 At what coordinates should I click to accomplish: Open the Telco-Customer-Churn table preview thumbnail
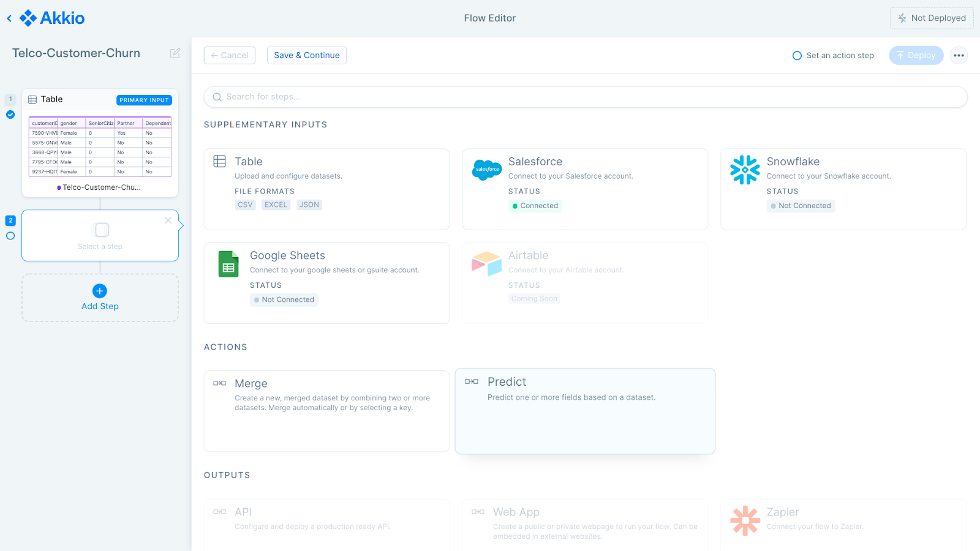(100, 147)
